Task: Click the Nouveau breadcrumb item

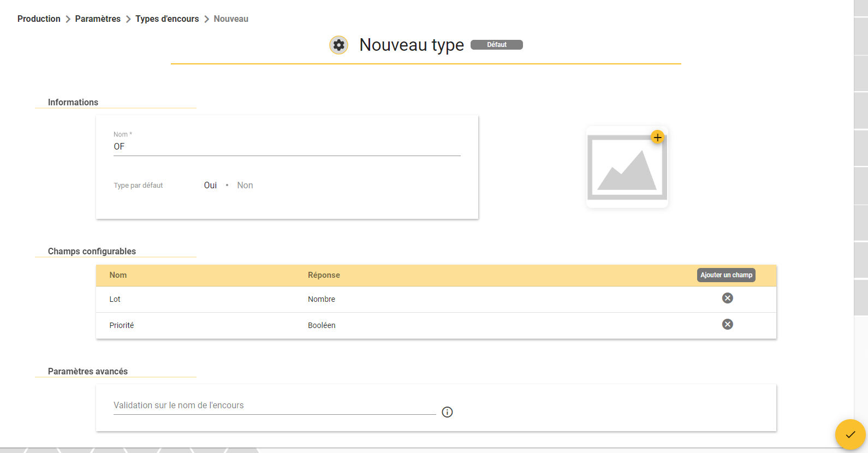Action: click(x=231, y=19)
